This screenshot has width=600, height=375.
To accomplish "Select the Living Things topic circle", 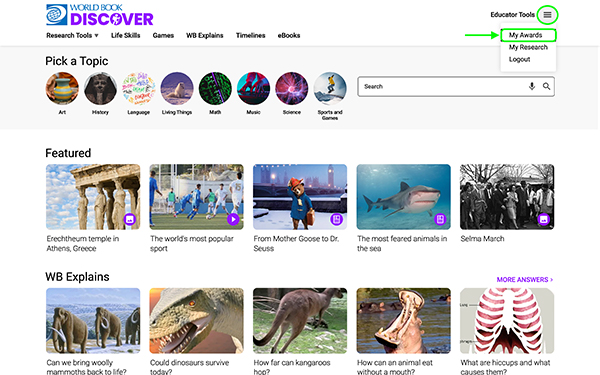I will 177,89.
